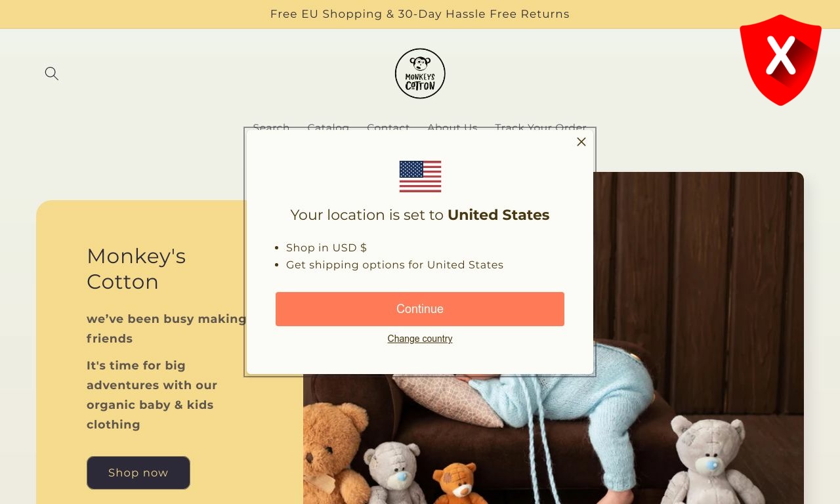The width and height of the screenshot is (840, 504).
Task: Click the United States flag image
Action: [x=420, y=177]
